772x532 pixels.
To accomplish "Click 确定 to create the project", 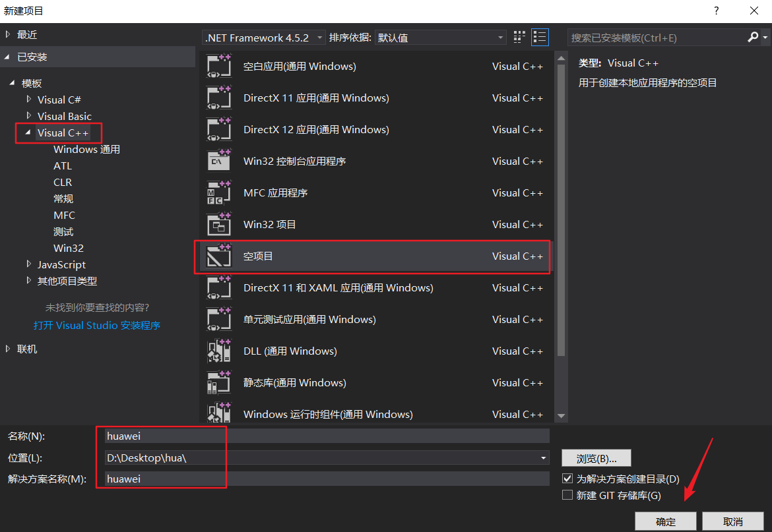I will (666, 521).
